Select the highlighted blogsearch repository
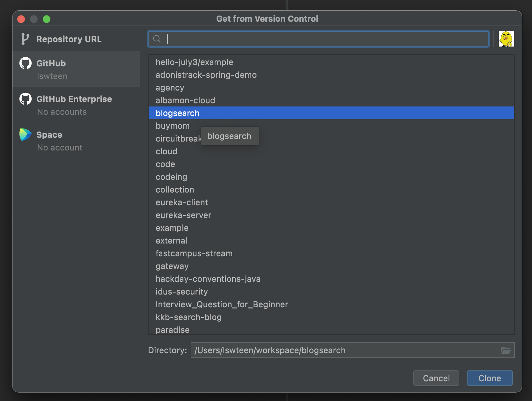This screenshot has height=401, width=532. point(331,113)
